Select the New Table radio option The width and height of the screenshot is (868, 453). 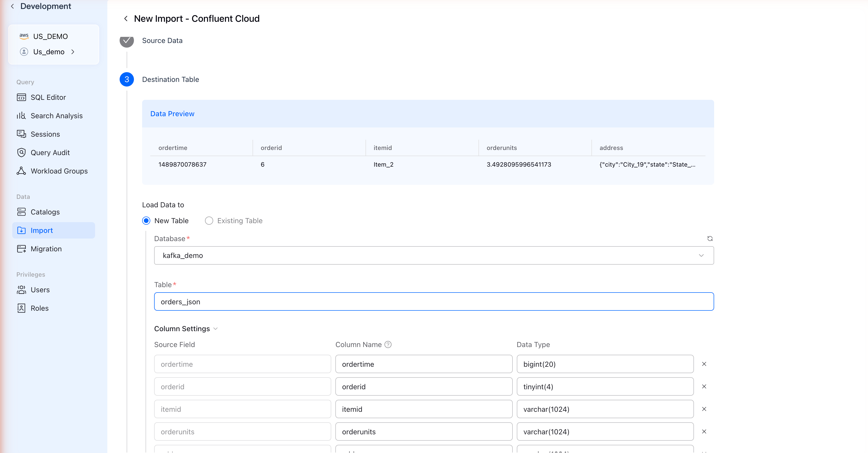[x=146, y=221]
